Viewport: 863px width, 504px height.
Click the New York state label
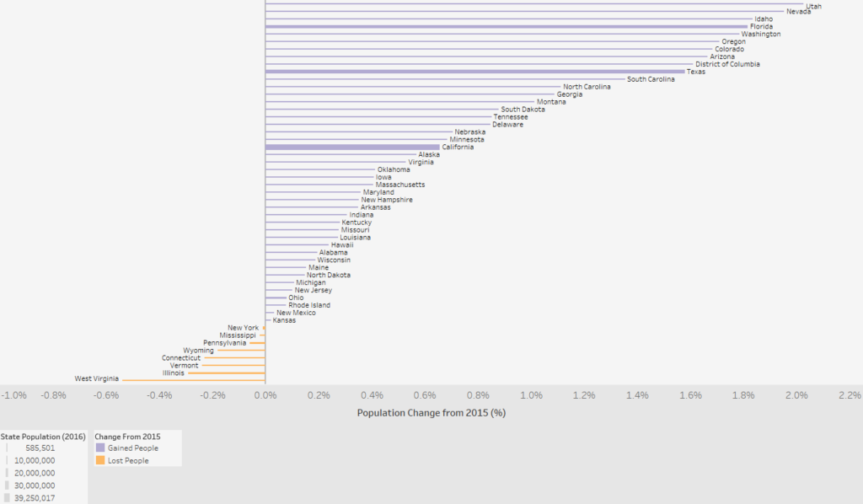click(x=244, y=327)
